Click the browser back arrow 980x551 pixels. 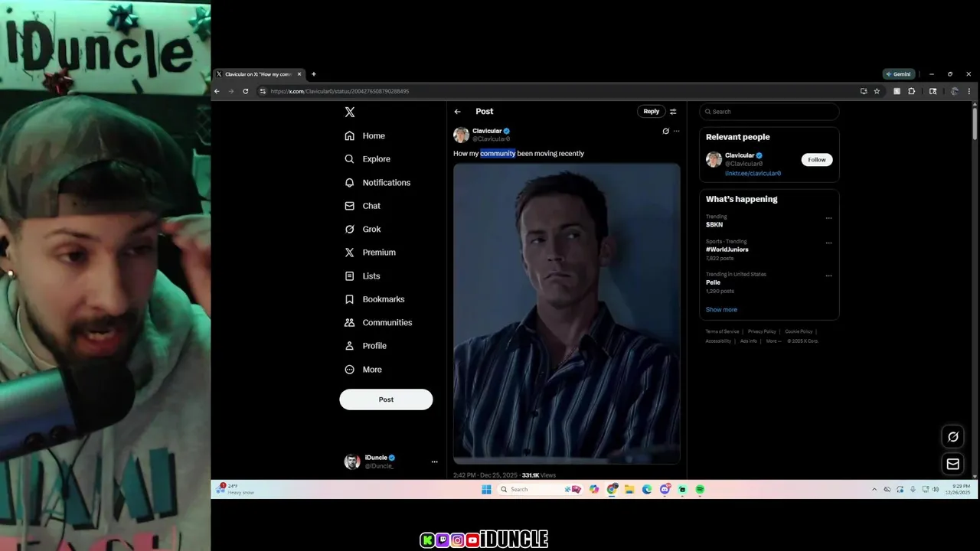pos(217,91)
